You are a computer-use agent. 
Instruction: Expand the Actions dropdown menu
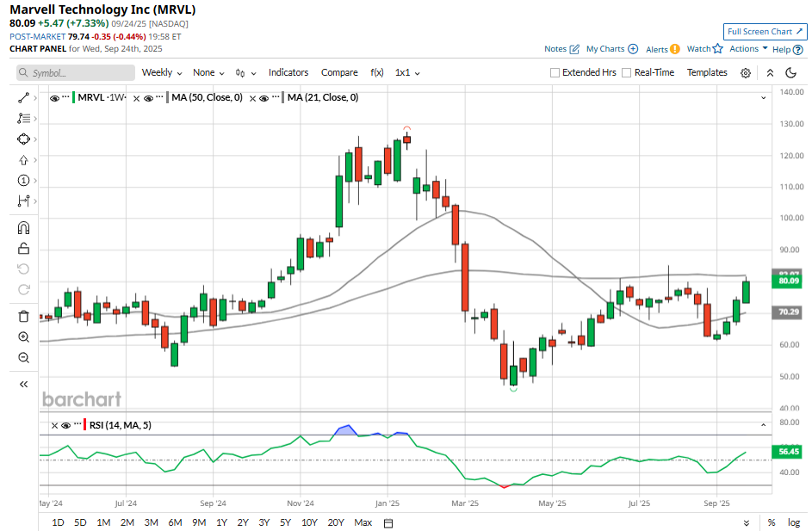pyautogui.click(x=748, y=49)
